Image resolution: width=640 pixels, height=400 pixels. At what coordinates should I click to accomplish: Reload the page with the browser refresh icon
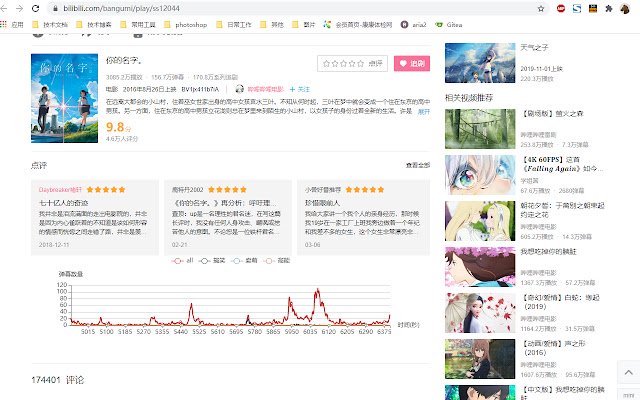(36, 8)
